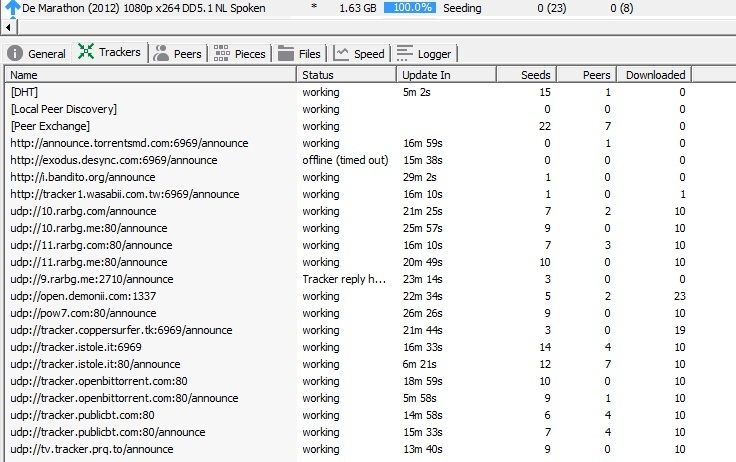Click the '0 (23)' seeds value
This screenshot has width=736, height=462.
pyautogui.click(x=552, y=8)
